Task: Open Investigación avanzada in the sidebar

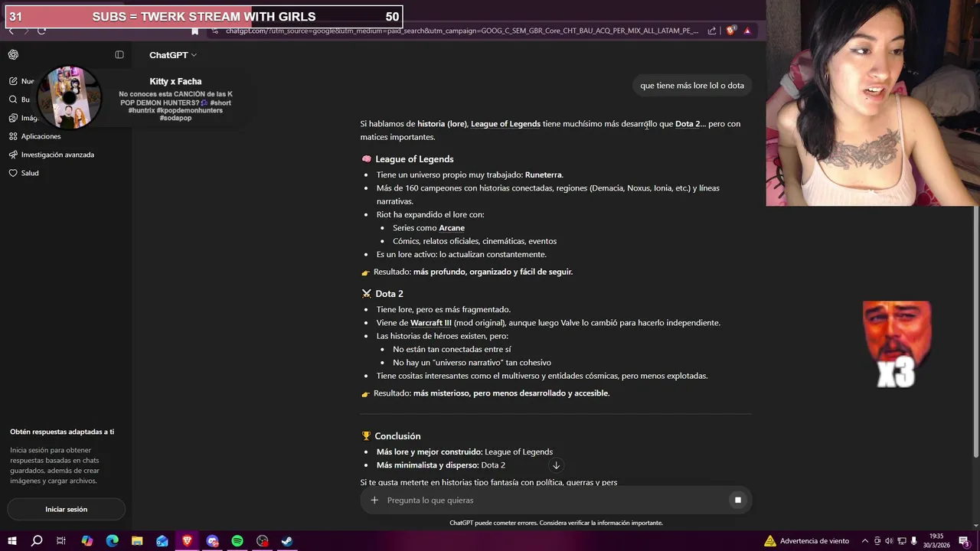Action: [x=57, y=155]
